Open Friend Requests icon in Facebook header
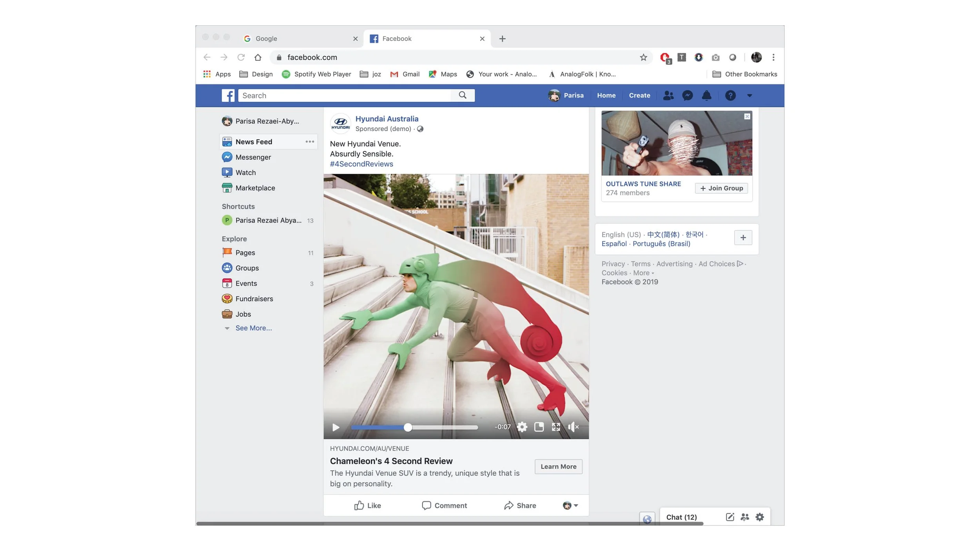The height and width of the screenshot is (551, 980). pos(668,95)
